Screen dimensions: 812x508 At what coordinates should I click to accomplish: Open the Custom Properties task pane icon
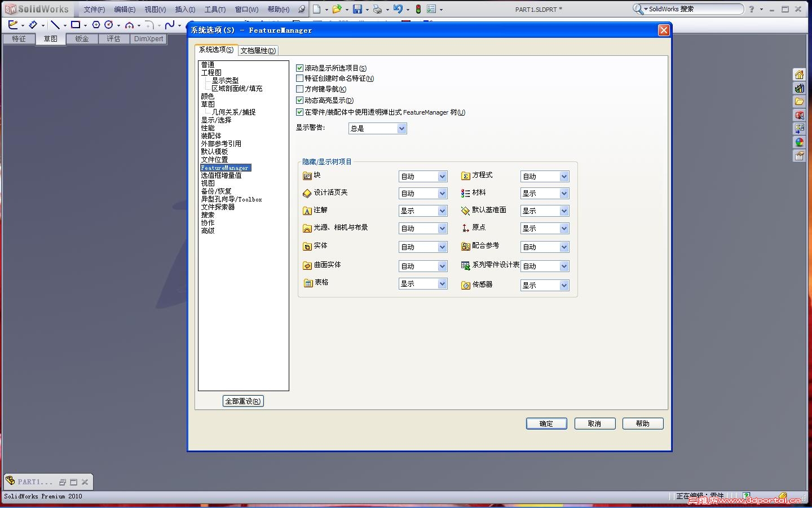point(799,156)
